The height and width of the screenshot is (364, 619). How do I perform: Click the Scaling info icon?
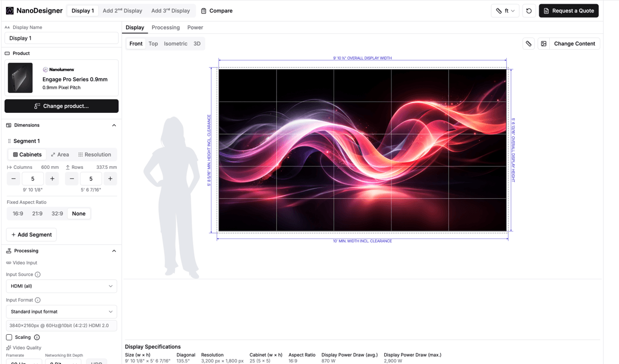[37, 337]
